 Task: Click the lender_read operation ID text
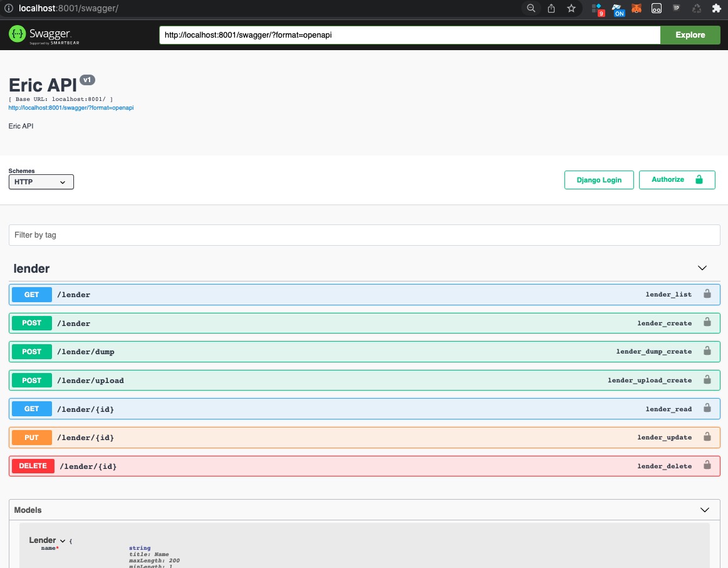pos(668,409)
